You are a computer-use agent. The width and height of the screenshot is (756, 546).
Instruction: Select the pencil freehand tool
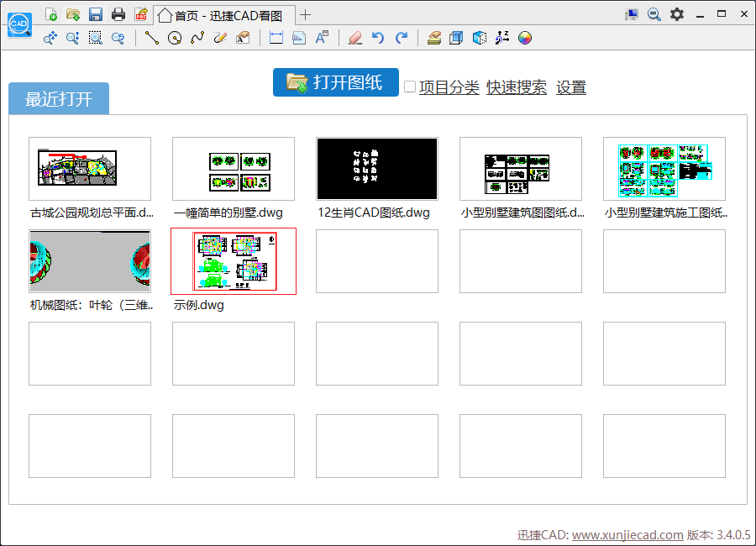point(220,38)
